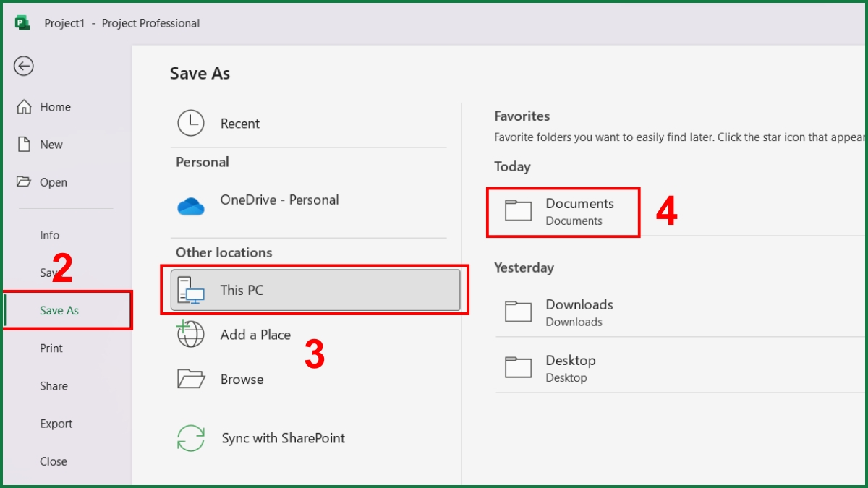Click Add a Place

click(255, 335)
